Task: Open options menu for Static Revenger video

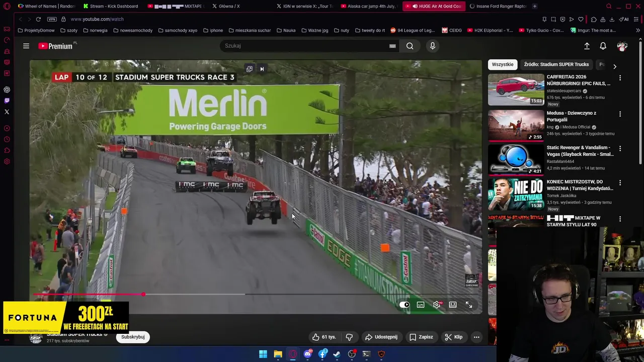Action: [x=620, y=149]
